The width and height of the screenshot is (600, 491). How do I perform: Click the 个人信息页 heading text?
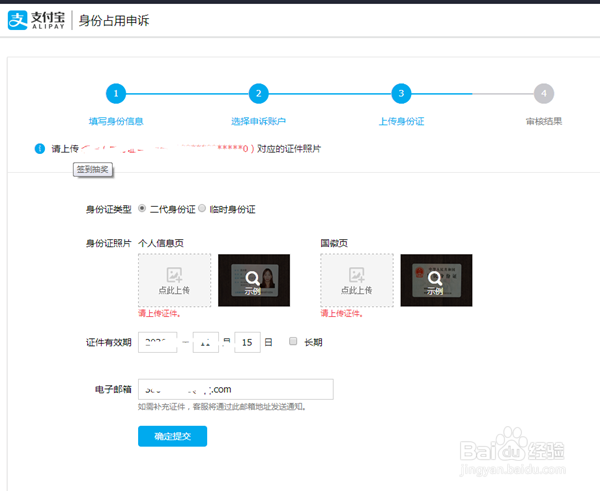click(x=161, y=243)
